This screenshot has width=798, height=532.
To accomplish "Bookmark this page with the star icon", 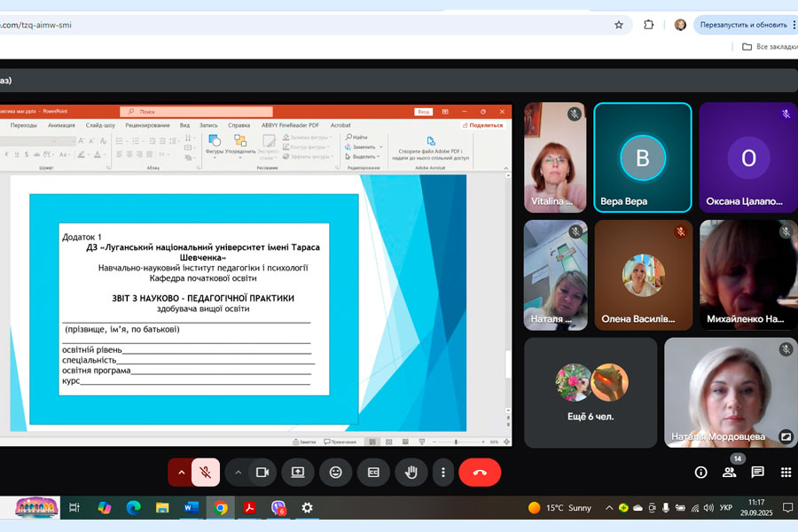I will (619, 25).
